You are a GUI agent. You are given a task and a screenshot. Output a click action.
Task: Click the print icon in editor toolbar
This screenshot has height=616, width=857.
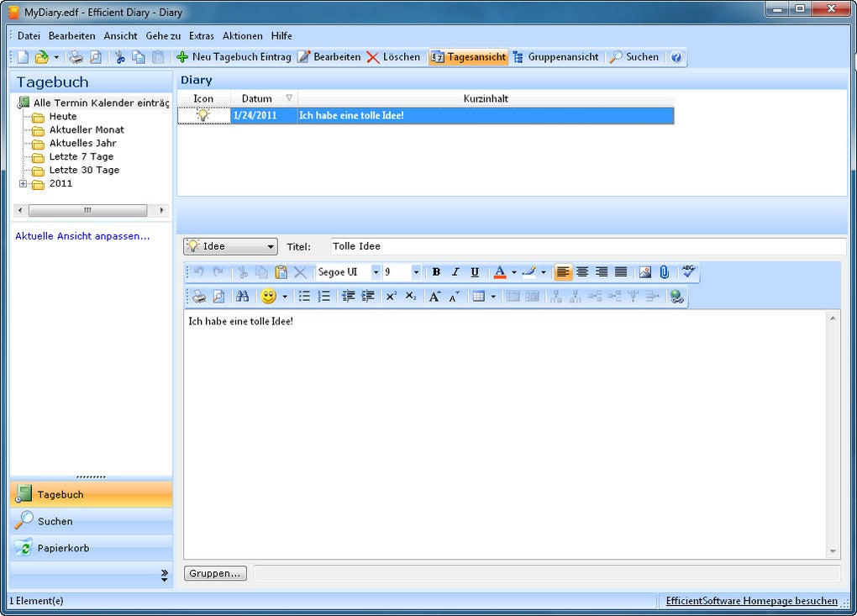tap(199, 297)
